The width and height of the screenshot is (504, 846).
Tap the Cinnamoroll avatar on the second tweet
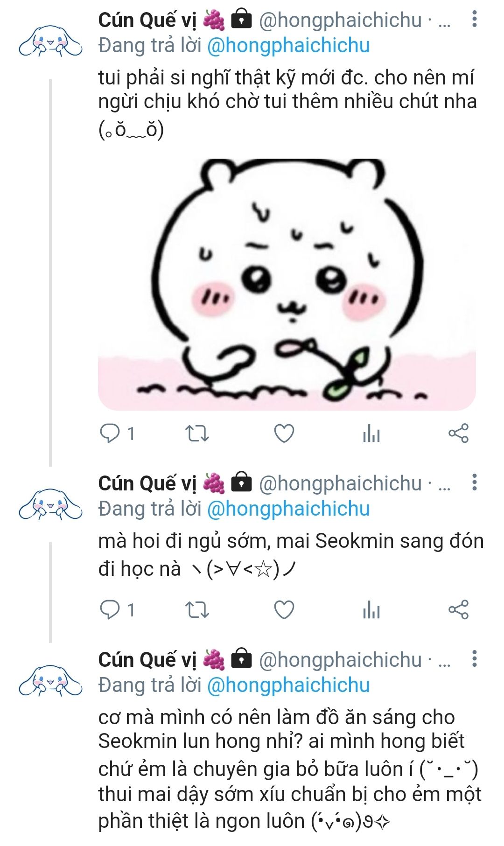[50, 505]
